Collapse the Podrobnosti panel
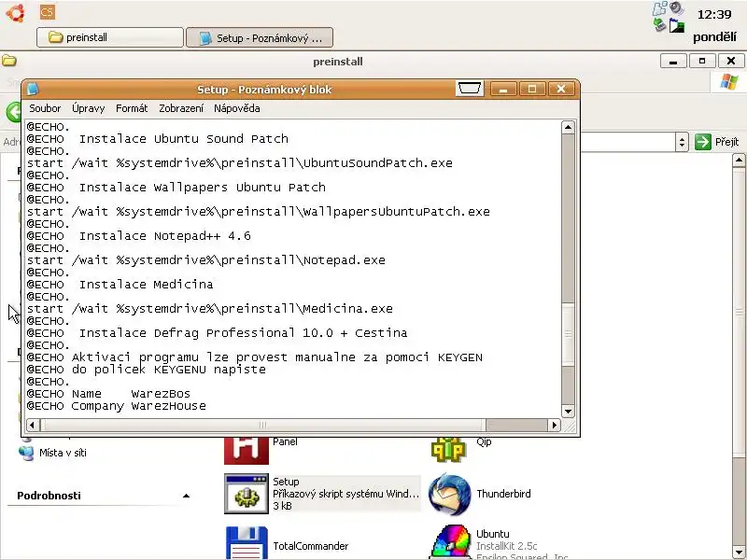The image size is (747, 560). point(186,496)
